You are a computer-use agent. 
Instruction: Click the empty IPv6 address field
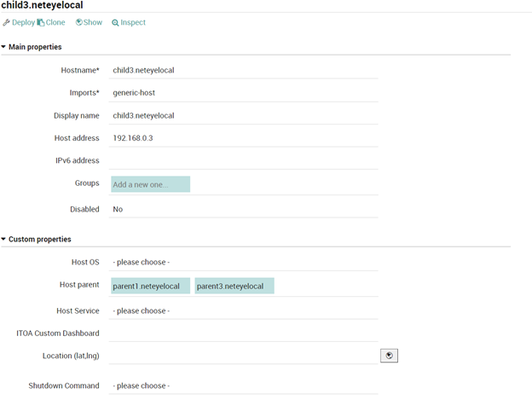tap(243, 160)
